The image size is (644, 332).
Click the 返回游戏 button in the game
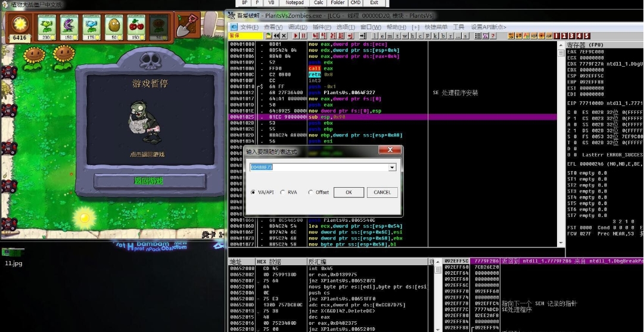[149, 181]
